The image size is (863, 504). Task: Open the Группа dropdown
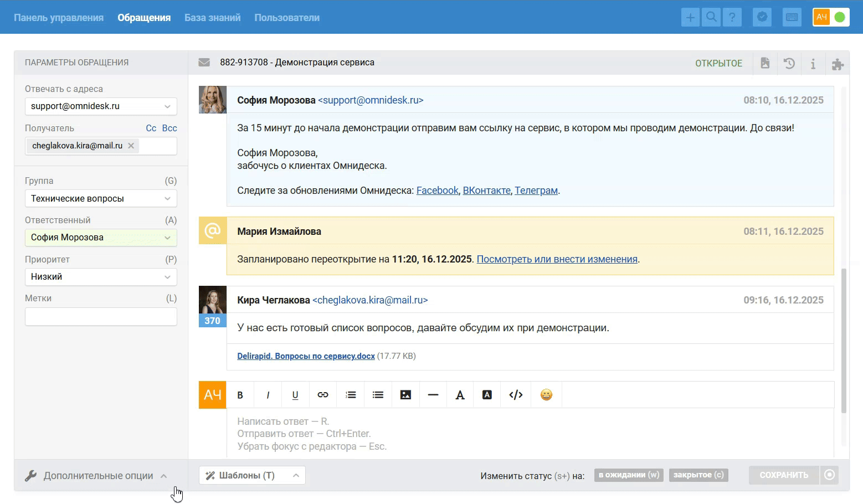101,198
